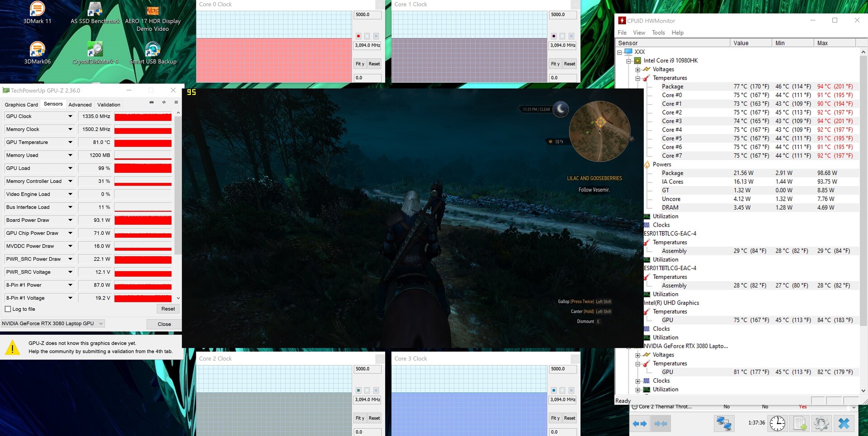The height and width of the screenshot is (436, 868).
Task: Toggle the dark purple marker in Core 1 Clock
Action: [x=554, y=36]
